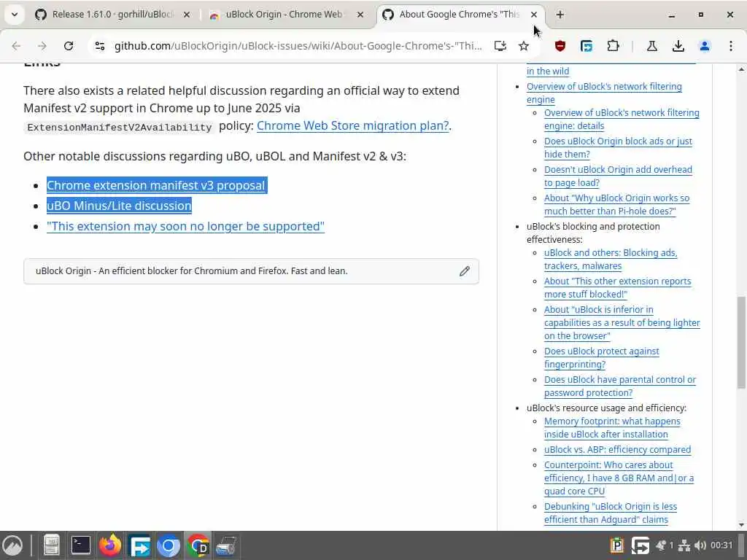Open the Chrome three-dot menu

[x=731, y=46]
